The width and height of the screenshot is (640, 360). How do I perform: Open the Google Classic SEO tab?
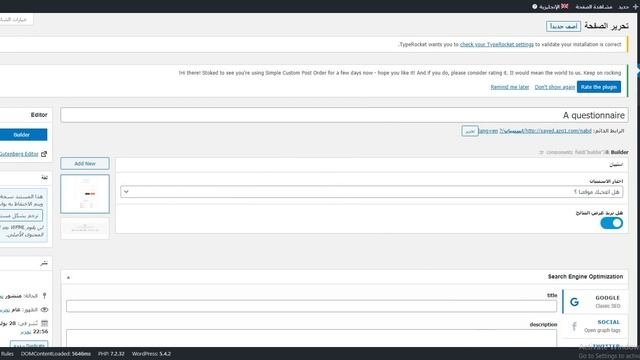(595, 302)
